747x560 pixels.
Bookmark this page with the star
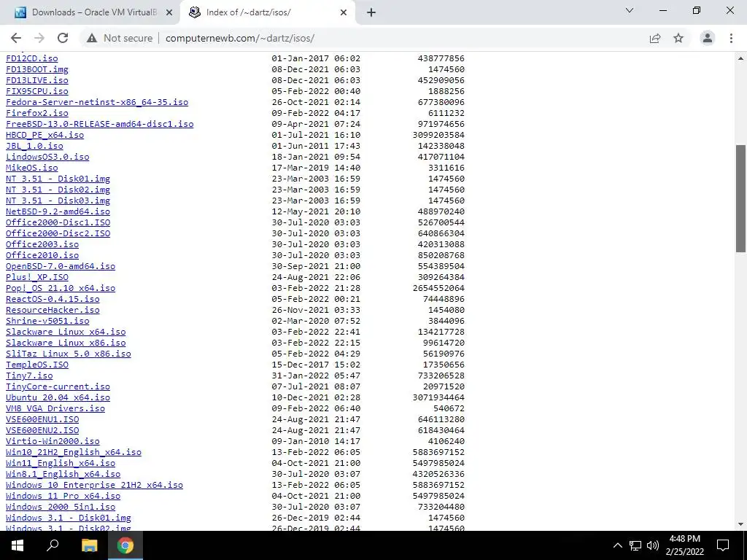pos(678,38)
